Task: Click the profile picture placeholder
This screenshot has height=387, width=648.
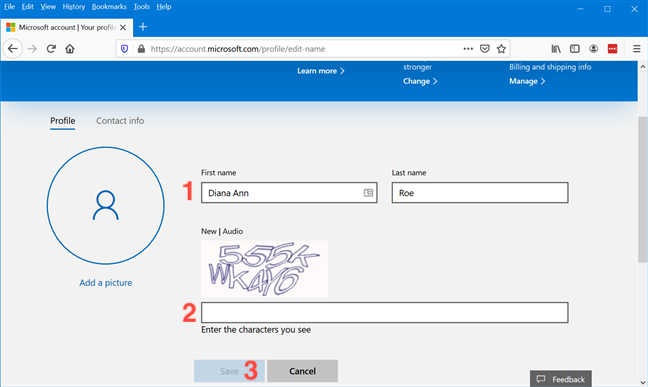Action: click(105, 205)
